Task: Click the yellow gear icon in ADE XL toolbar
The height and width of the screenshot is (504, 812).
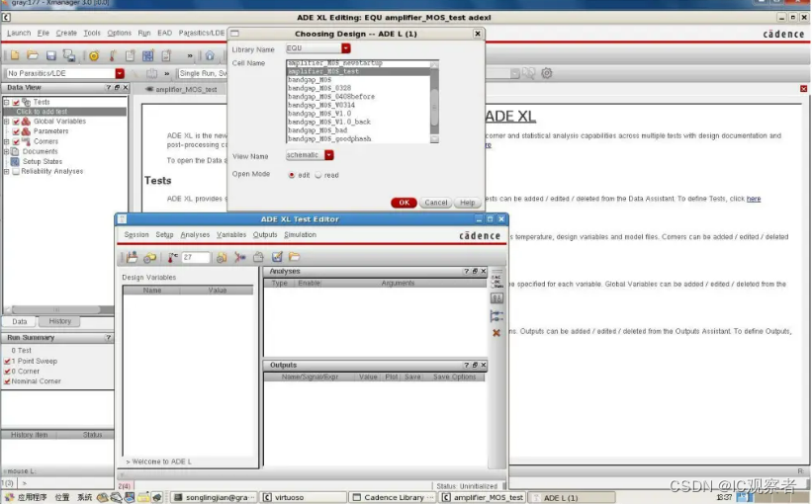Action: (x=94, y=55)
